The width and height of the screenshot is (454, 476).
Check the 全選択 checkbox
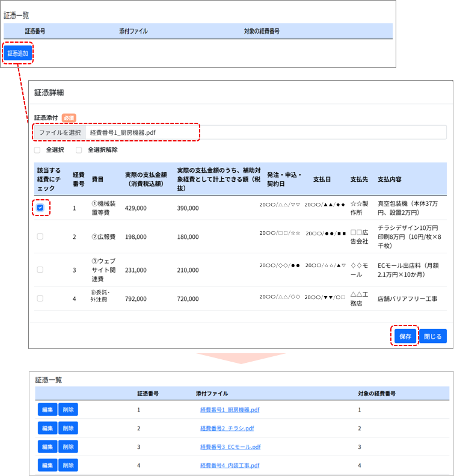37,150
